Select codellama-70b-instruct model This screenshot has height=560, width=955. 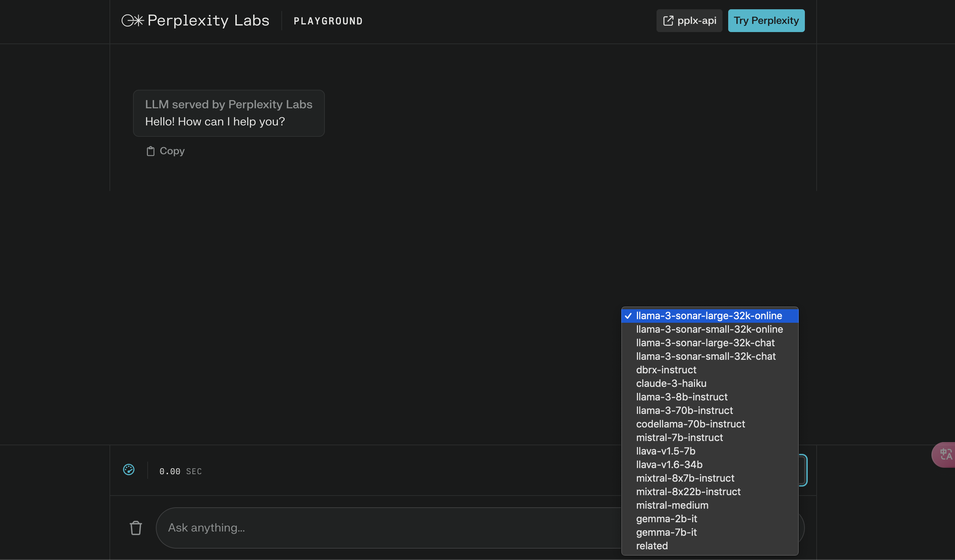point(709,424)
